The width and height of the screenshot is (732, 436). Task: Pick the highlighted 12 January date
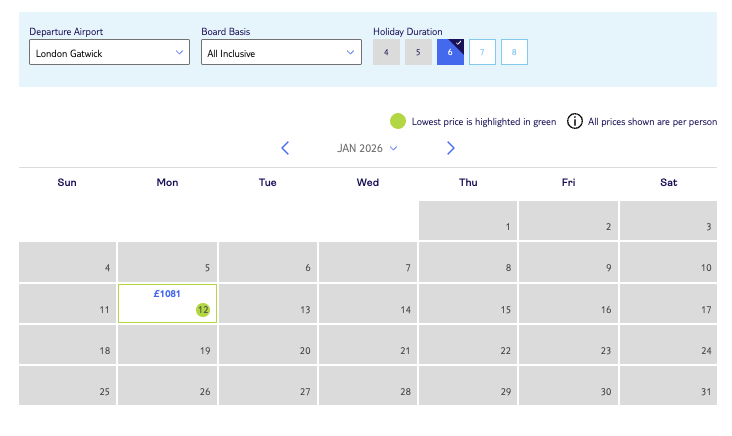click(x=203, y=310)
